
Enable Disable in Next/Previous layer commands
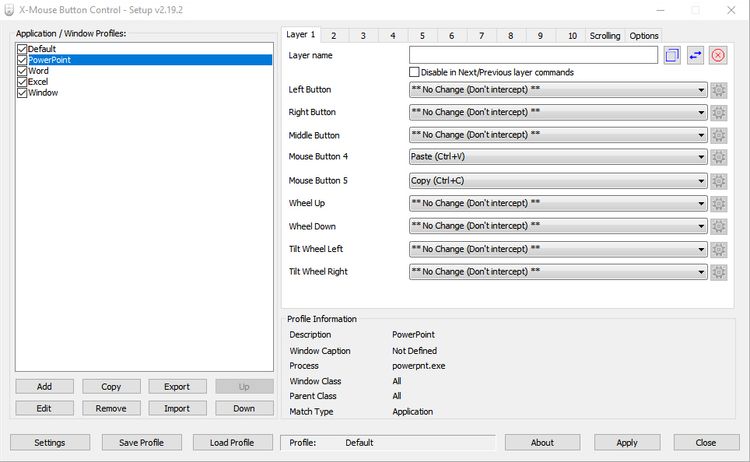[x=414, y=72]
